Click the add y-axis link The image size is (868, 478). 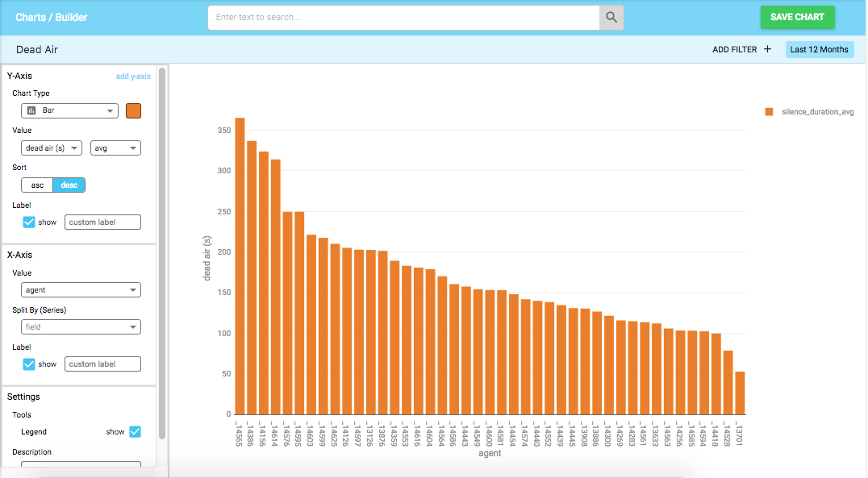coord(133,77)
